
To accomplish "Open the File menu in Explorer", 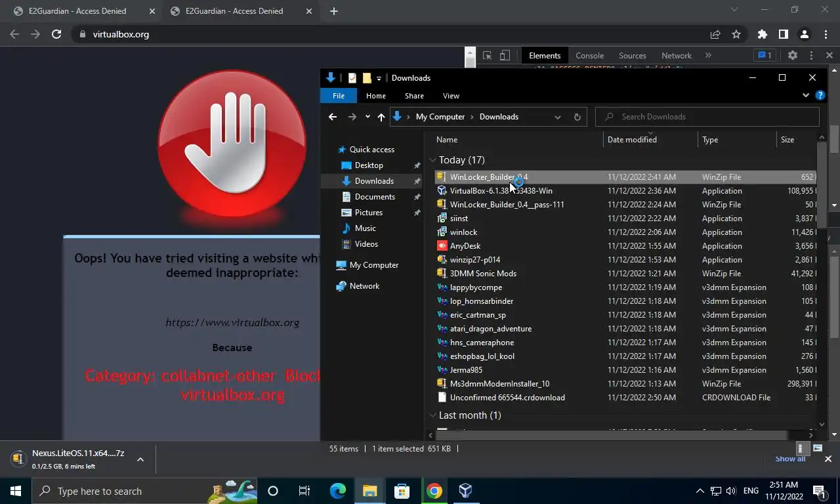I will pyautogui.click(x=339, y=96).
